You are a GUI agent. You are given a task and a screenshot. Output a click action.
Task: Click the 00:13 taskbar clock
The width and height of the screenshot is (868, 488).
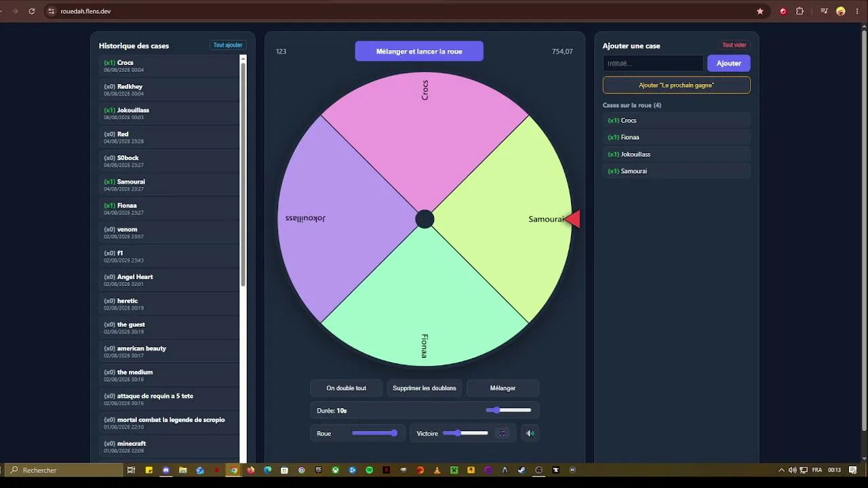coord(834,470)
